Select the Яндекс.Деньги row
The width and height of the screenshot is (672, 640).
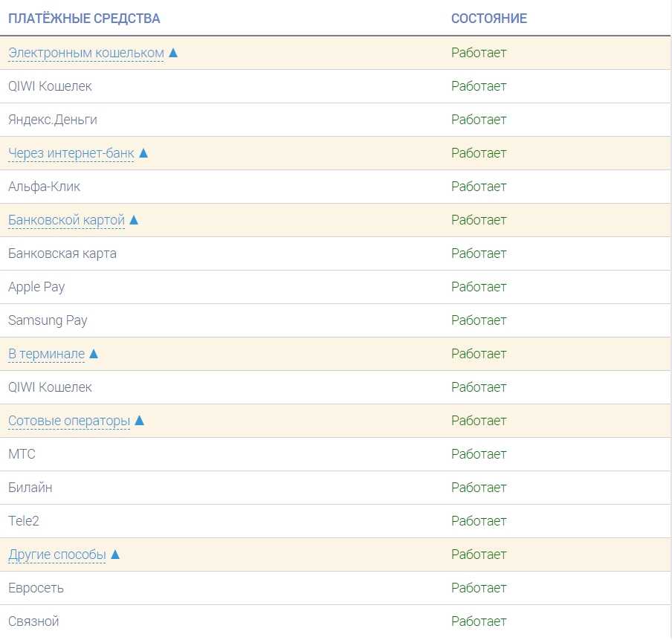tap(53, 120)
